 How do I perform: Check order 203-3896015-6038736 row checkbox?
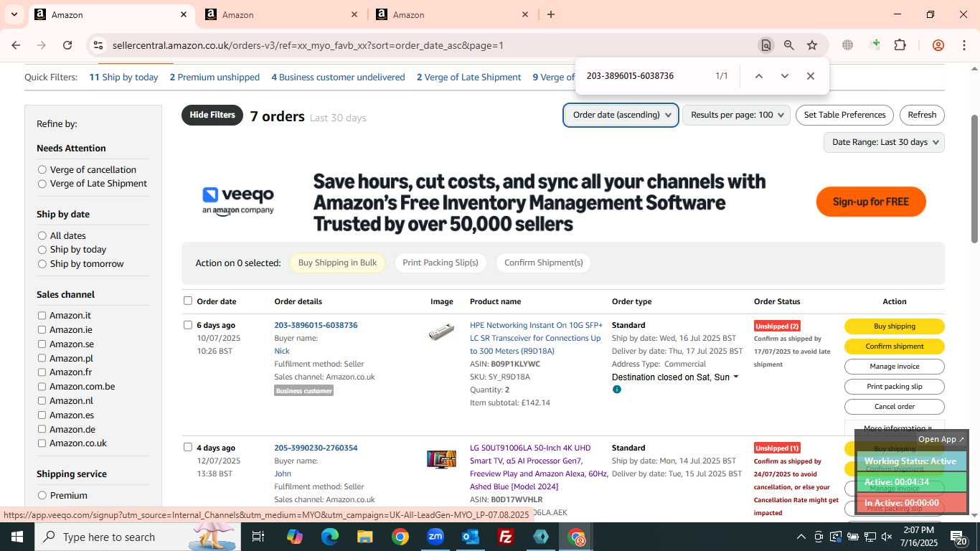click(x=188, y=325)
